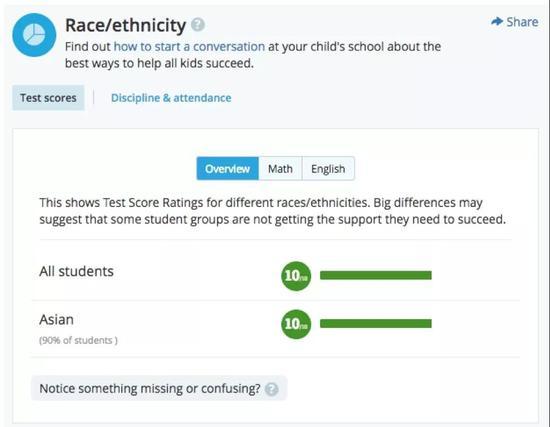Image resolution: width=550 pixels, height=427 pixels.
Task: Click the All students green rating bar
Action: coord(376,275)
